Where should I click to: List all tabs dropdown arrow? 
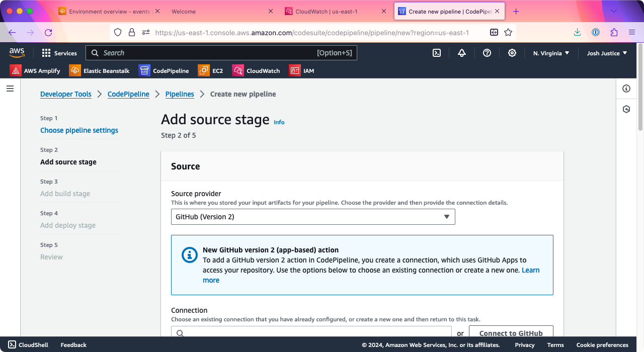tap(614, 11)
